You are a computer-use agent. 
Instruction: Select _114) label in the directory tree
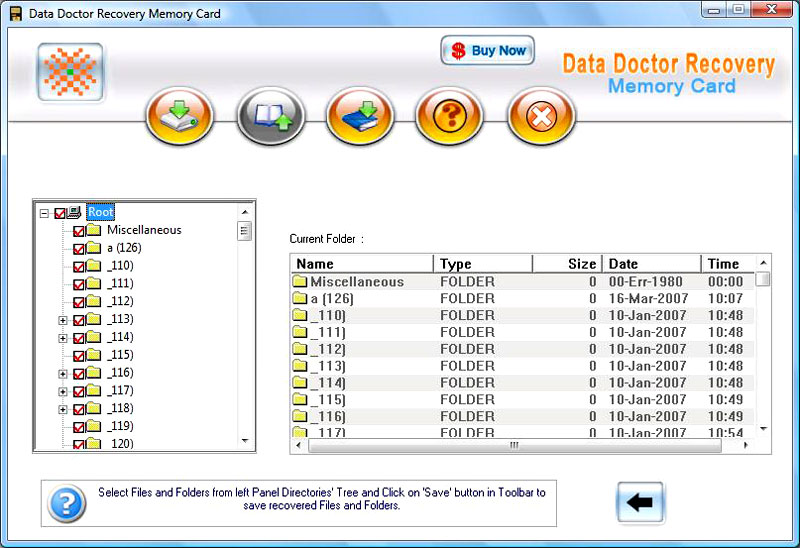pos(120,337)
